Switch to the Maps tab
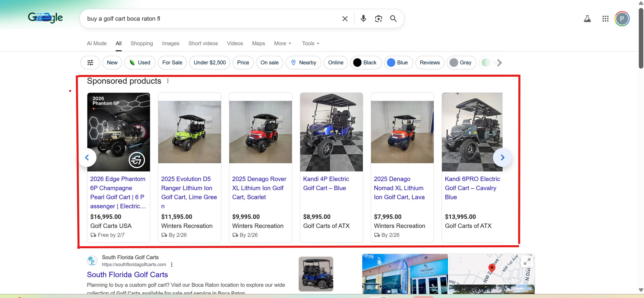The image size is (644, 298). [258, 43]
